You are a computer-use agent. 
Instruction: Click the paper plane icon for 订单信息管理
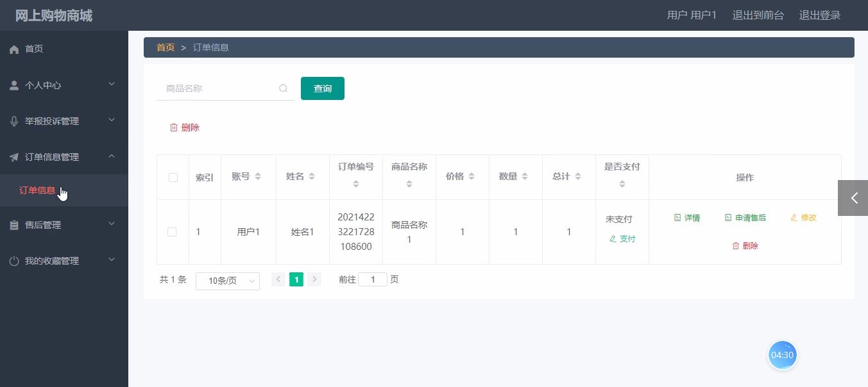tap(14, 157)
